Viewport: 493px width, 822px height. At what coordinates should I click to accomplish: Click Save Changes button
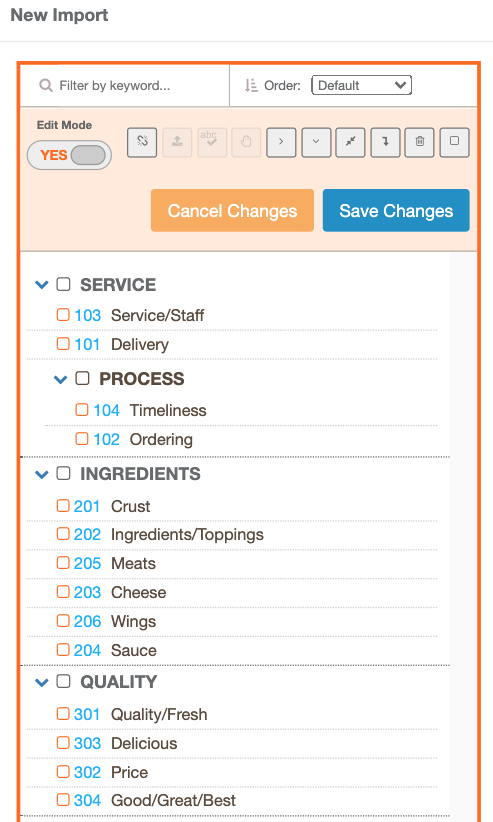[x=396, y=211]
